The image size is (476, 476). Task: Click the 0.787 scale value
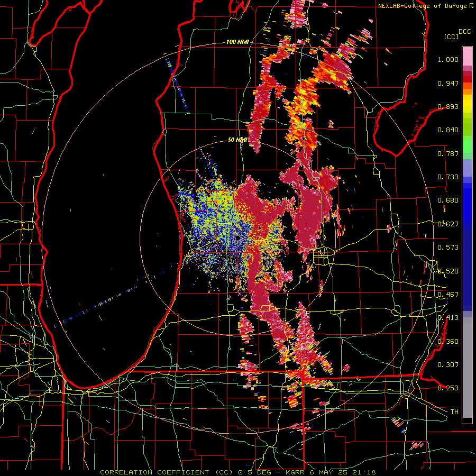tap(448, 153)
